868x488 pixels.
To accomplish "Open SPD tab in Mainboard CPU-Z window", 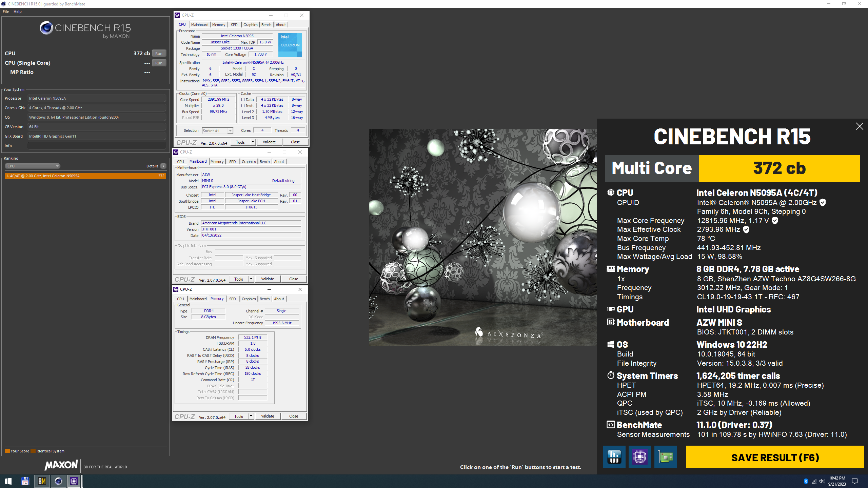I will pos(233,162).
